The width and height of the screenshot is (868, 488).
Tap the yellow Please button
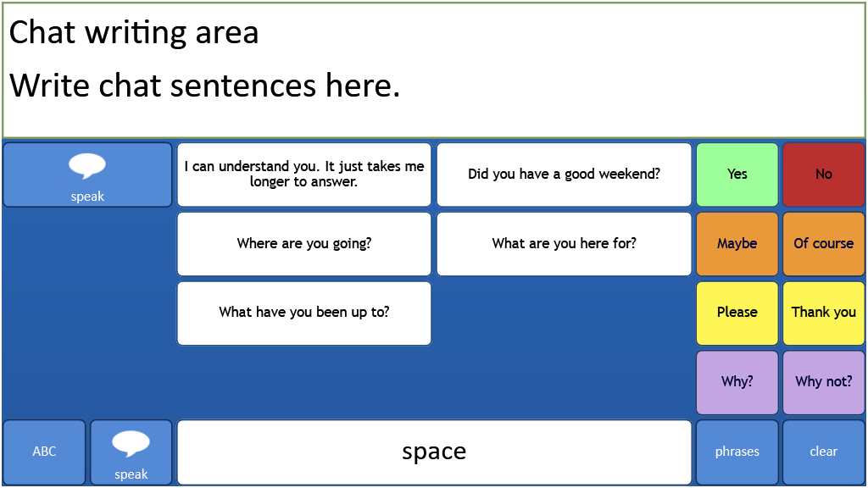coord(737,313)
